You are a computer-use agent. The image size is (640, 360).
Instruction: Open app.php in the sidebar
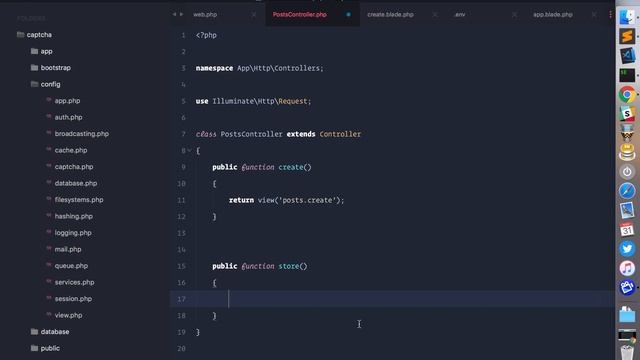coord(67,101)
